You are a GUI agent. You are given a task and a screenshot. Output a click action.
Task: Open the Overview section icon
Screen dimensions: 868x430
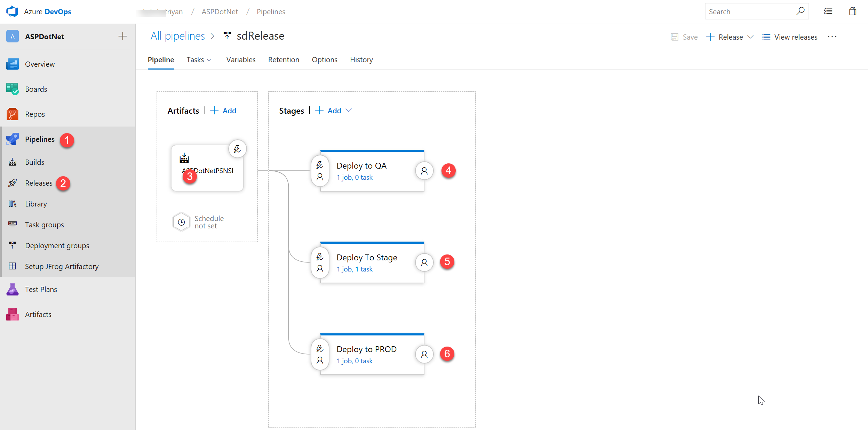click(13, 64)
